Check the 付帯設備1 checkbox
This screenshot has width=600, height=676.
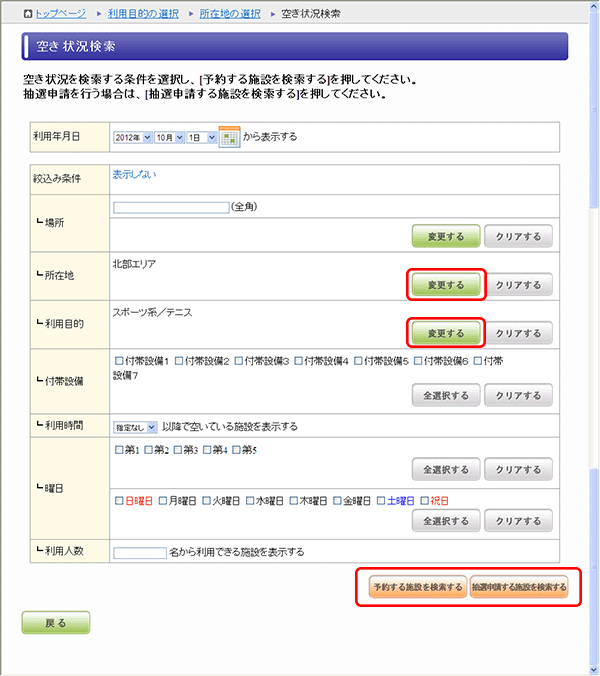point(119,360)
